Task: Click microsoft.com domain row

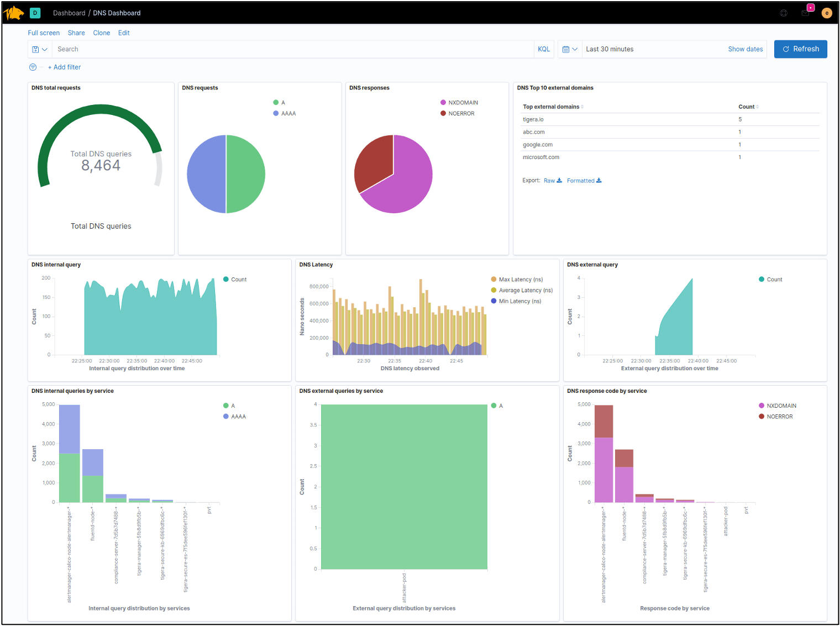Action: [670, 157]
